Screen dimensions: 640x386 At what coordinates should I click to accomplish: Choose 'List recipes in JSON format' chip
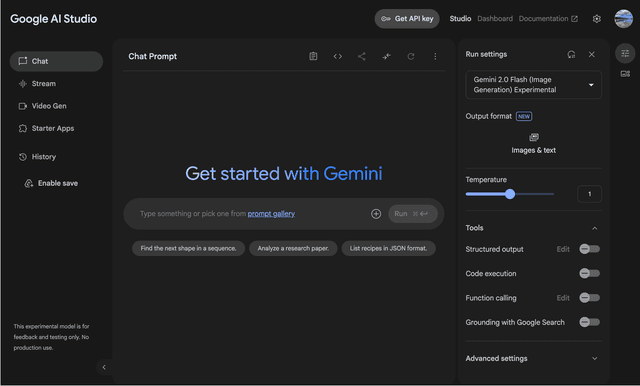388,248
